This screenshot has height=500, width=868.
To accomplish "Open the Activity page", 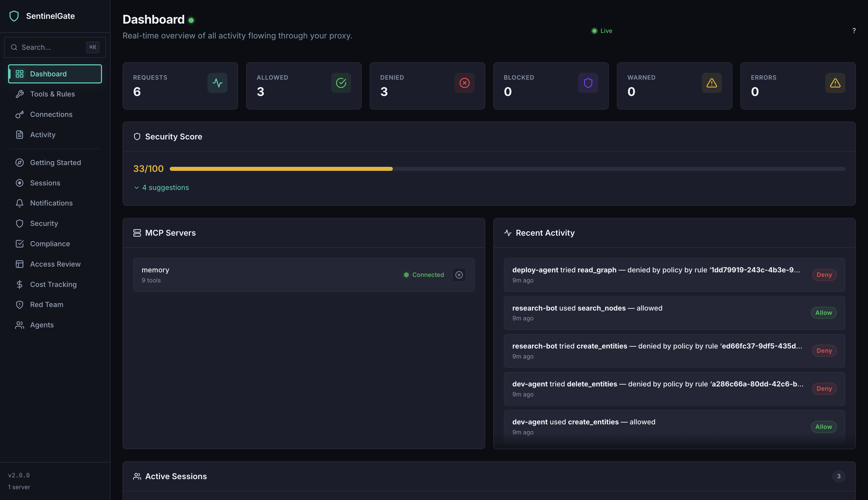I will pyautogui.click(x=42, y=135).
